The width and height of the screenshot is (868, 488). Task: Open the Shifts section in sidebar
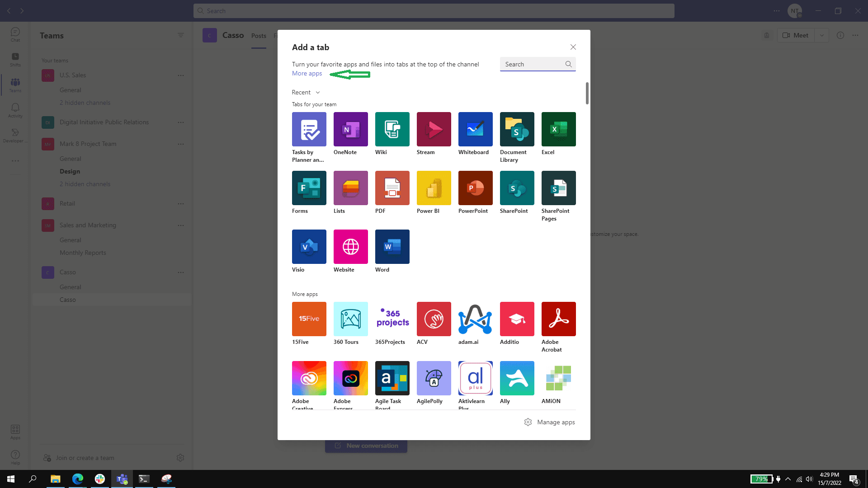pyautogui.click(x=15, y=59)
